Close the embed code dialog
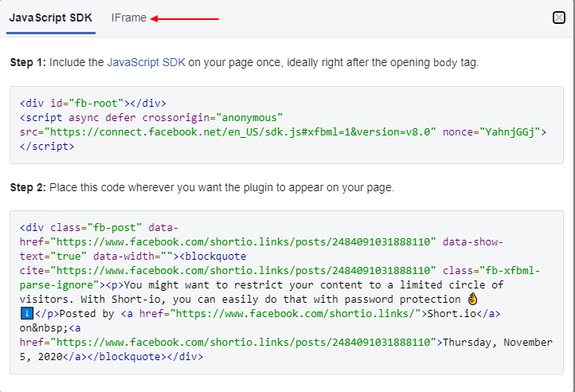Viewport: 575px width, 392px height. (x=559, y=18)
